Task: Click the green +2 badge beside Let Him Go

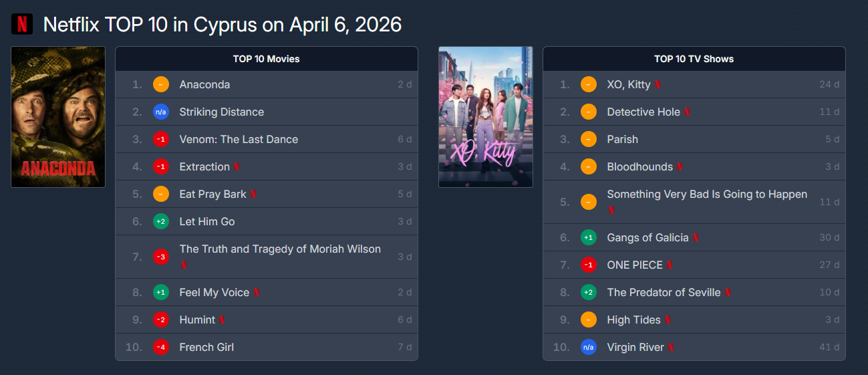Action: coord(160,221)
